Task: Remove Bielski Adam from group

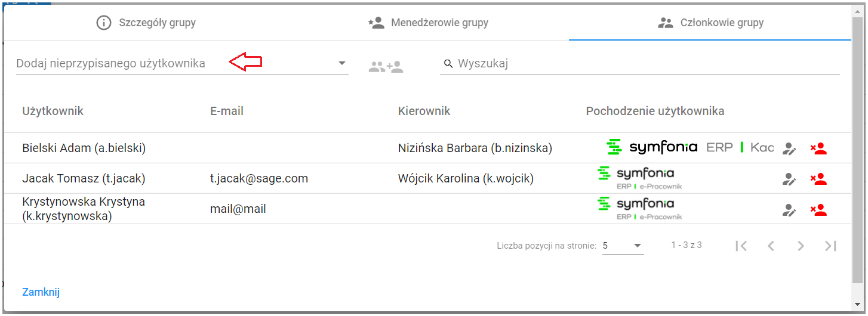Action: point(819,148)
